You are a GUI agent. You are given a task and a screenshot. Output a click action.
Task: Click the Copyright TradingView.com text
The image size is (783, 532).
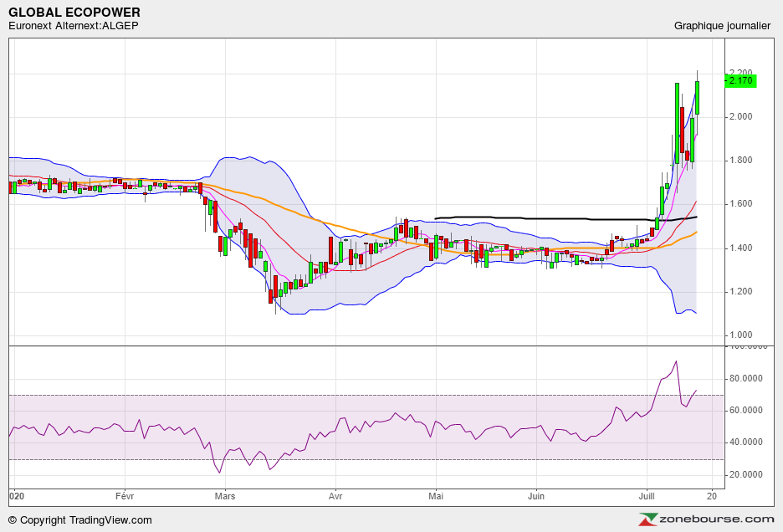tap(80, 520)
